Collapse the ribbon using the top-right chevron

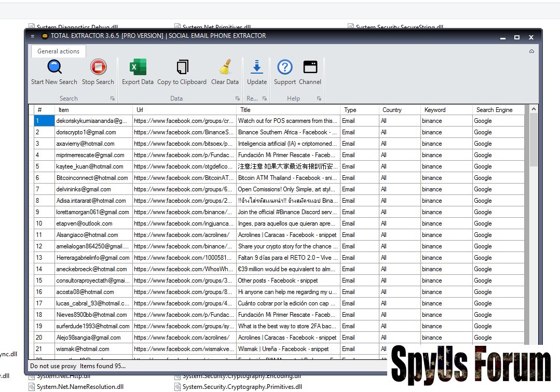[531, 51]
